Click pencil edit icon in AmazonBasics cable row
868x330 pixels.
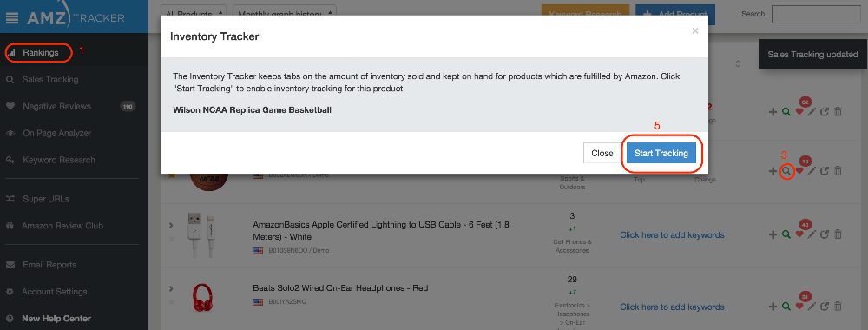click(x=812, y=234)
